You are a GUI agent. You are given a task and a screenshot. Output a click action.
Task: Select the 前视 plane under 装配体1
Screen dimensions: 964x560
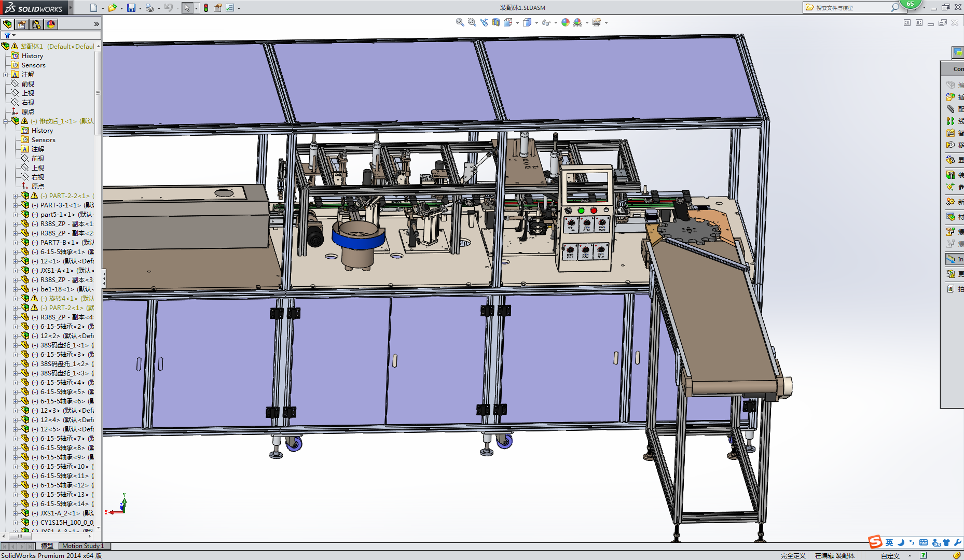(x=27, y=84)
